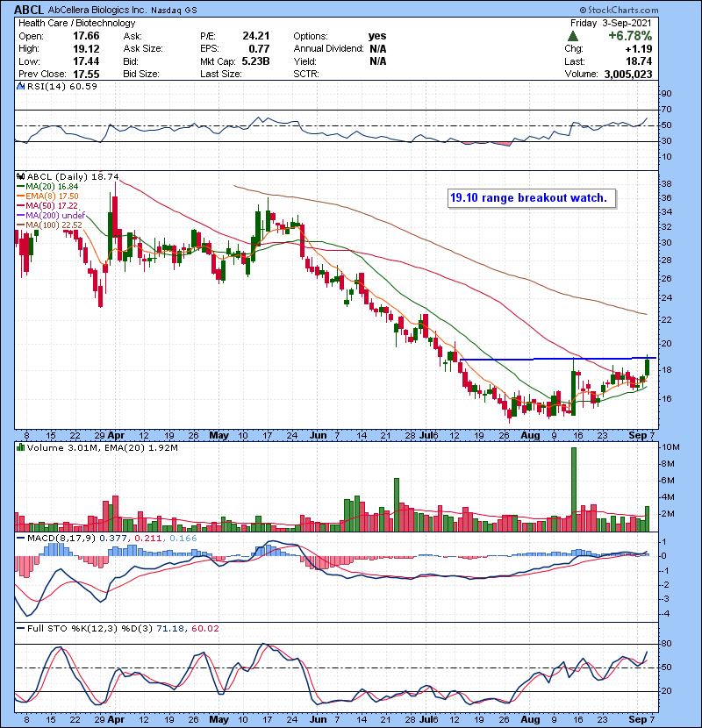Click the RSI indicator icon beside RSI(14)

[20, 86]
